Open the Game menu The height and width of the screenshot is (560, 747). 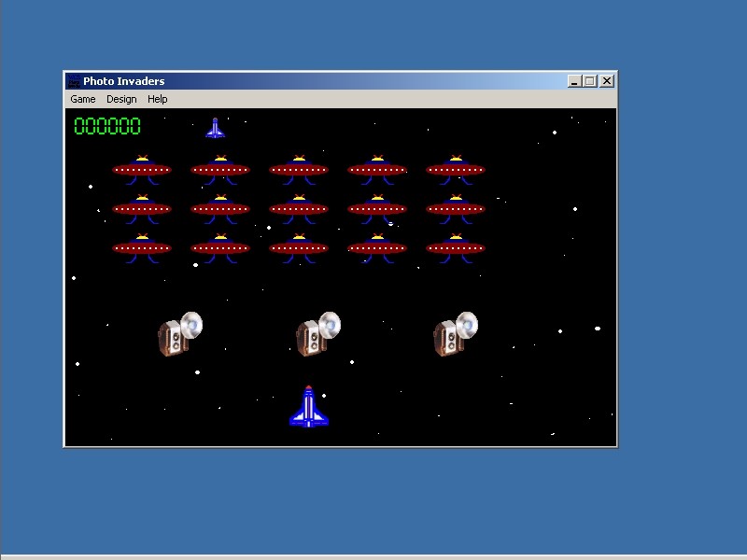click(83, 99)
